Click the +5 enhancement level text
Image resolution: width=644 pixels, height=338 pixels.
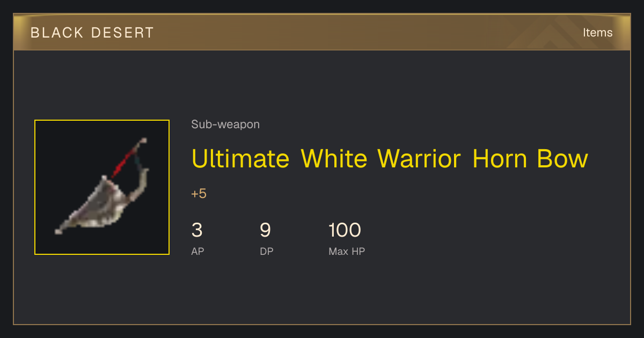click(x=199, y=194)
